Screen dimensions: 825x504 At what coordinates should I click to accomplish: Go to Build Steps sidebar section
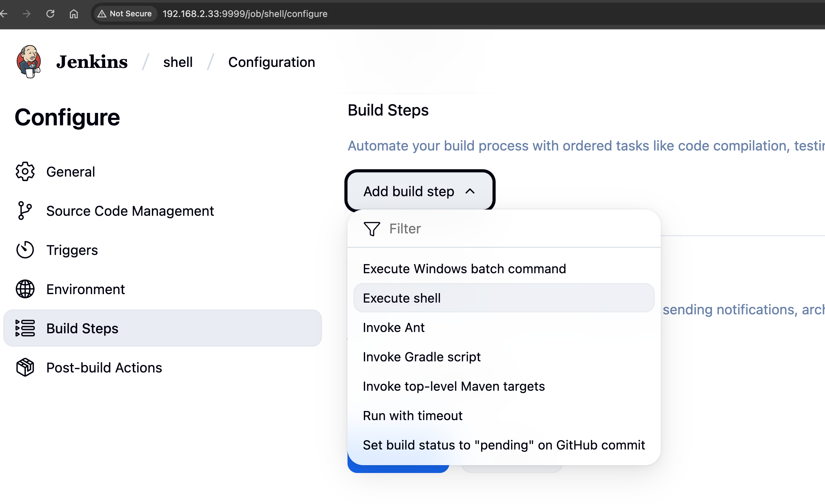click(x=82, y=328)
